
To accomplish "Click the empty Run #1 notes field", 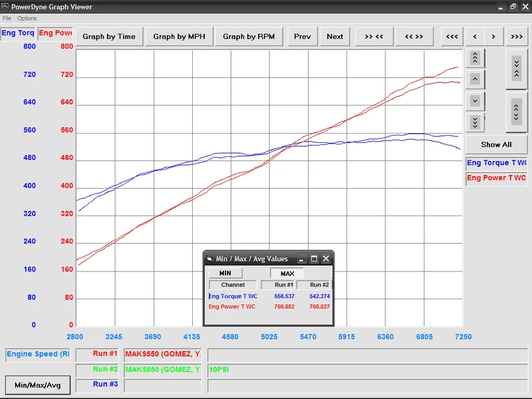I will [368, 355].
